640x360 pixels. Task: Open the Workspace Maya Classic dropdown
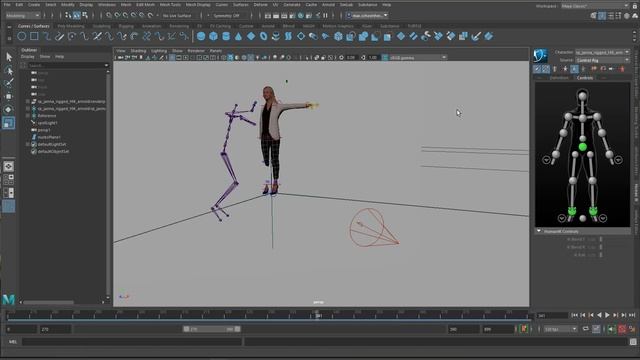595,6
